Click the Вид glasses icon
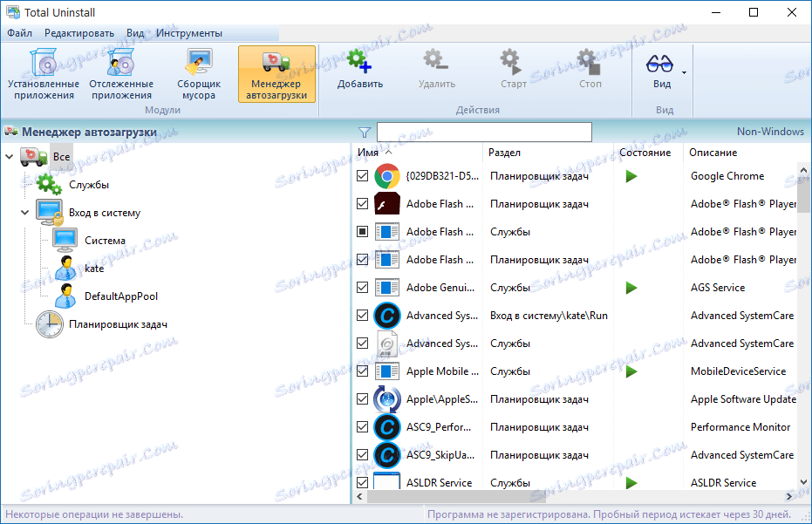 coord(659,63)
